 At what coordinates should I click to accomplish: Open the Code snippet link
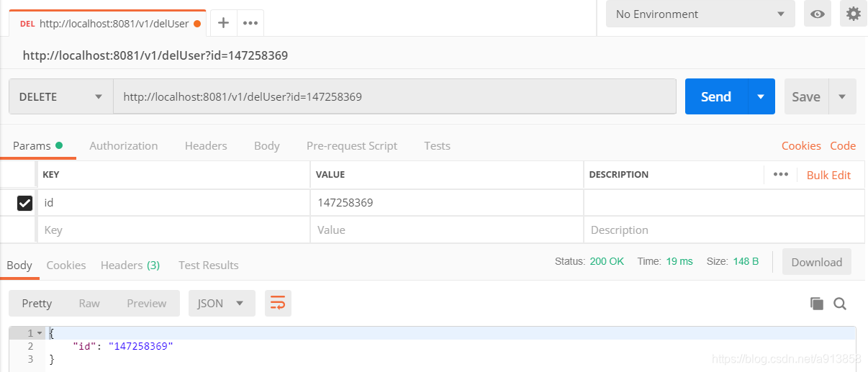pos(843,145)
